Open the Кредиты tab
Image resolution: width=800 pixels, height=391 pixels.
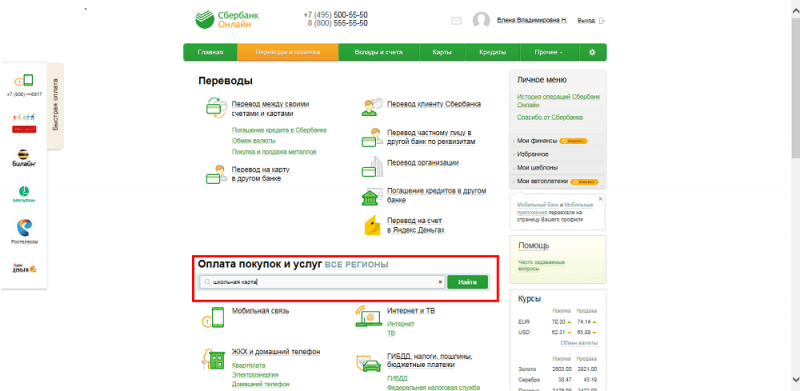point(492,52)
